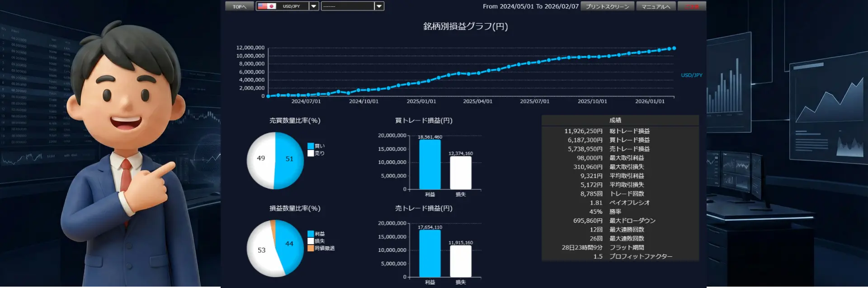This screenshot has width=868, height=288.
Task: Select the white 53 slice in 損益数量比率 pie
Action: coord(260,251)
